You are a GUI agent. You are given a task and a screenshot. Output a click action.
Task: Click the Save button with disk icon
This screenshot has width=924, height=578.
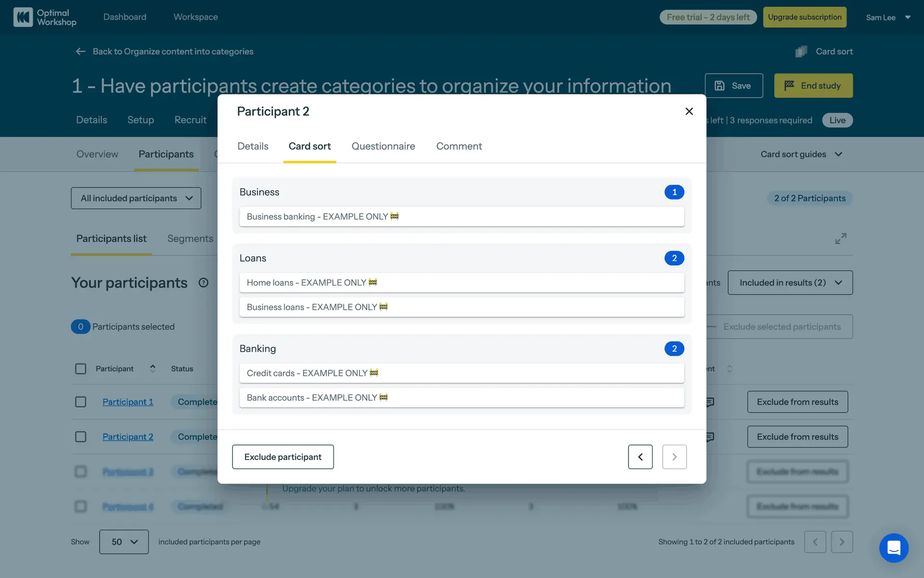pyautogui.click(x=733, y=86)
